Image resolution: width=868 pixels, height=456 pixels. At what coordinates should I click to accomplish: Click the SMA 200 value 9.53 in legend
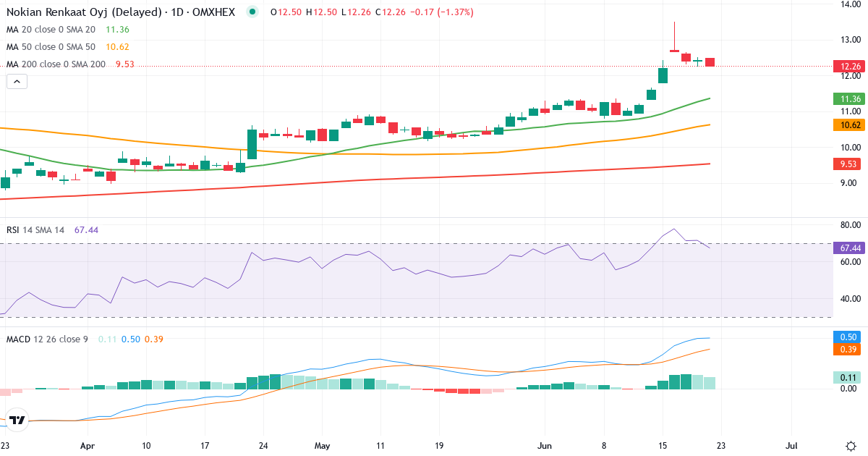(x=125, y=64)
